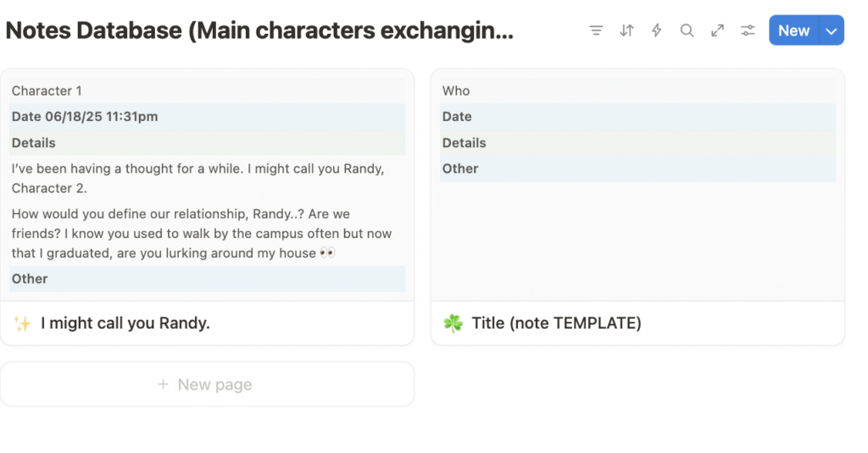
Task: Open the Title (note TEMPLATE) page
Action: click(556, 323)
